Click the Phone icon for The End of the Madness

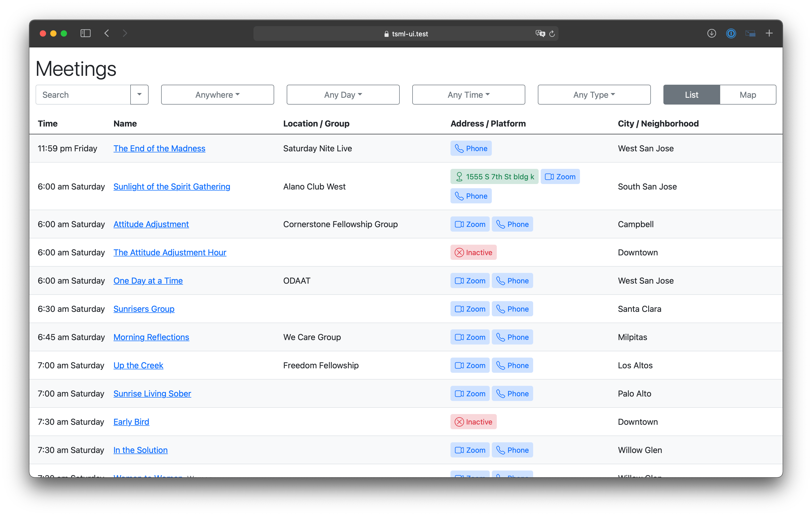(471, 148)
